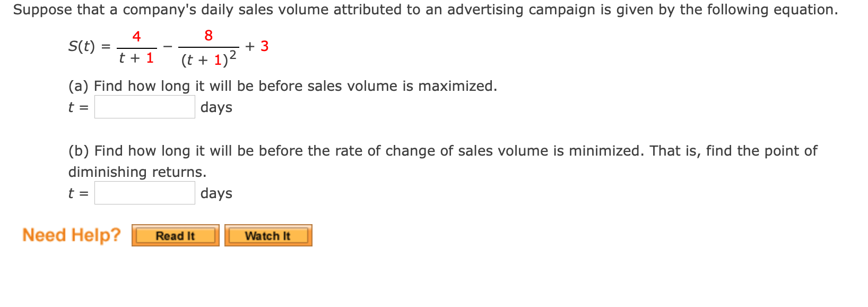Launch the video tutorial via Watch It
Image resolution: width=868 pixels, height=307 pixels.
pyautogui.click(x=268, y=235)
